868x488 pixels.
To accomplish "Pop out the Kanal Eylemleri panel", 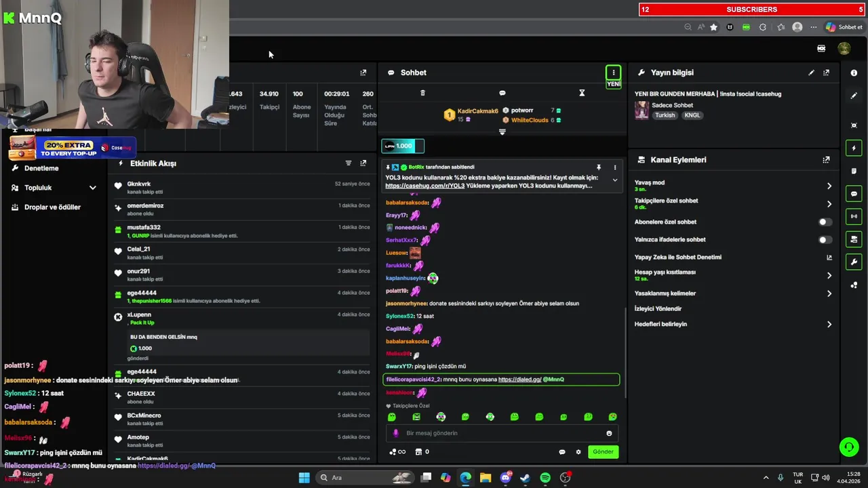I will pyautogui.click(x=826, y=160).
